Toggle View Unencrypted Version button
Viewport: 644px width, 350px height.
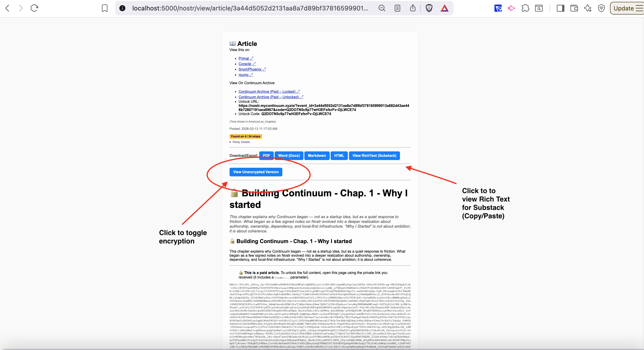click(x=256, y=172)
